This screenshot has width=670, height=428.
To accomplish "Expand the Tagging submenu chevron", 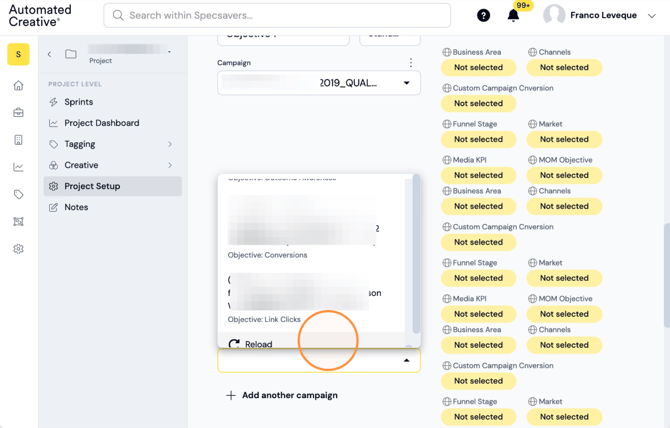I will click(x=170, y=144).
